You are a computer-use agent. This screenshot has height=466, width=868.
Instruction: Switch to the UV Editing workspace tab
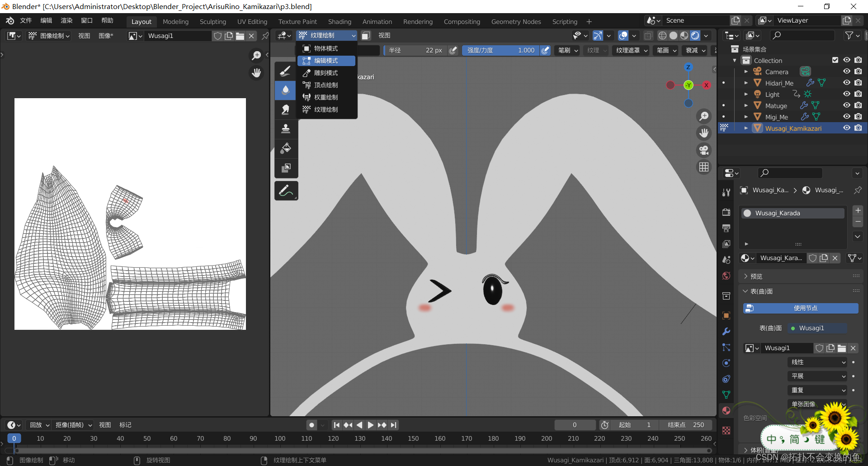[x=252, y=22]
